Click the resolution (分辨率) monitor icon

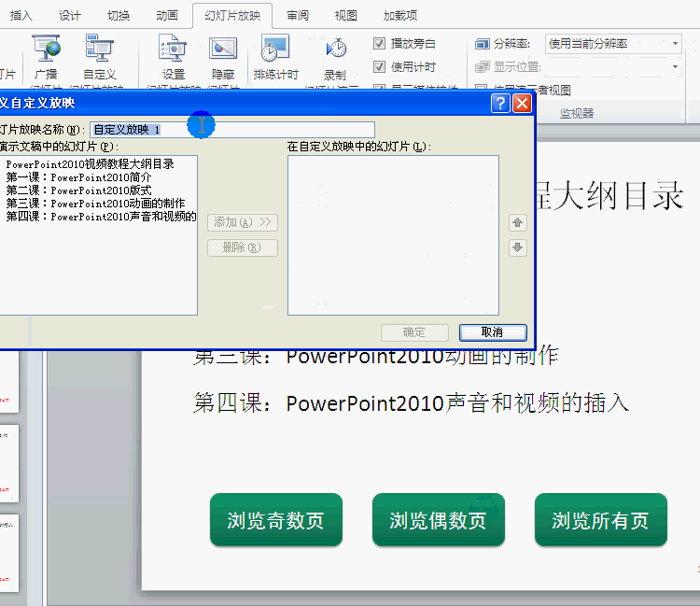[483, 44]
